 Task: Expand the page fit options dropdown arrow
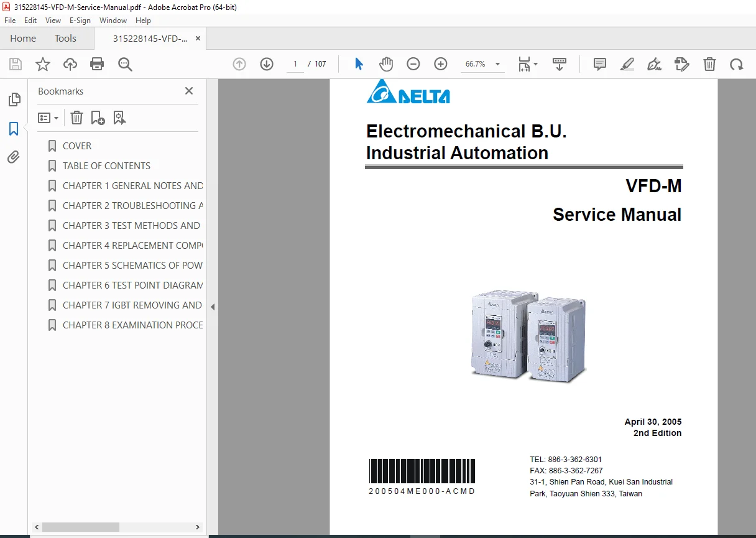[x=536, y=64]
